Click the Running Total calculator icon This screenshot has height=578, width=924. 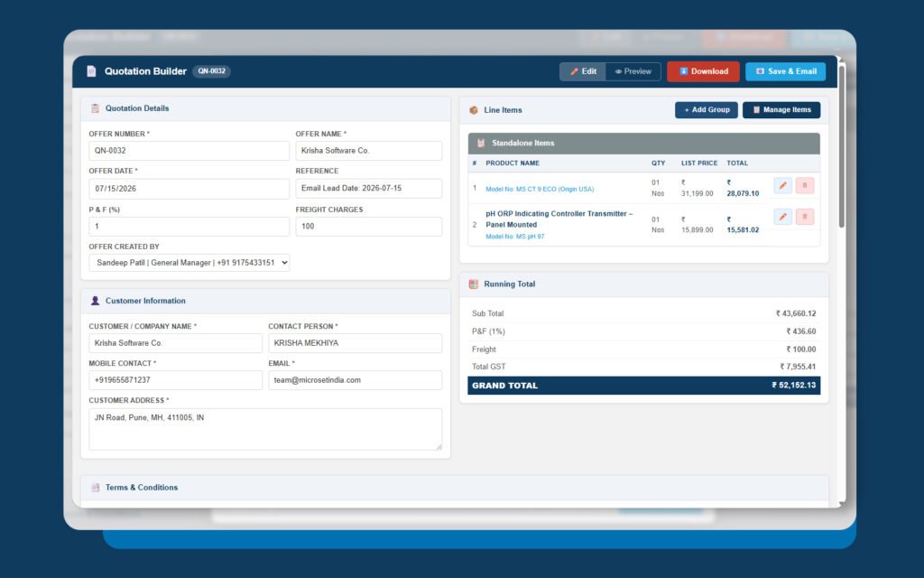pos(473,284)
